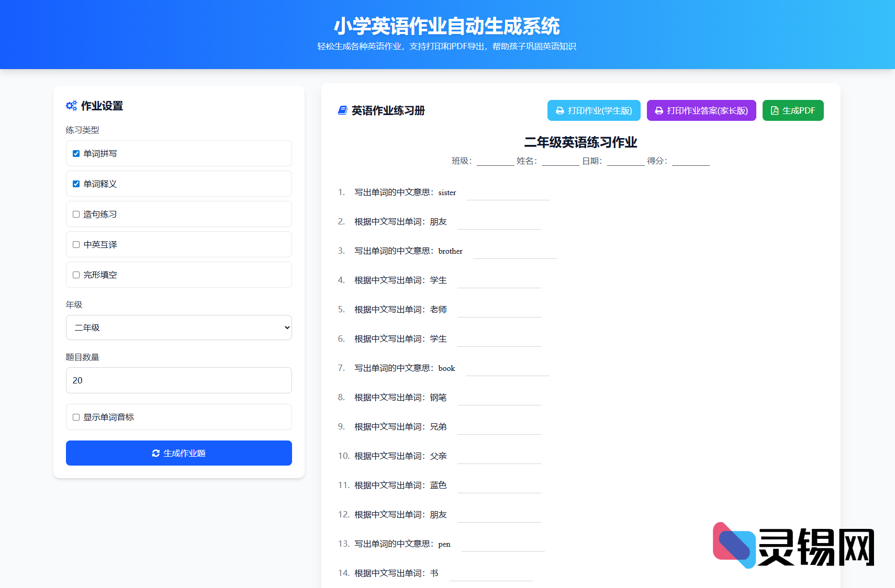
Task: Click the 题目数量 quantity input field
Action: [178, 380]
